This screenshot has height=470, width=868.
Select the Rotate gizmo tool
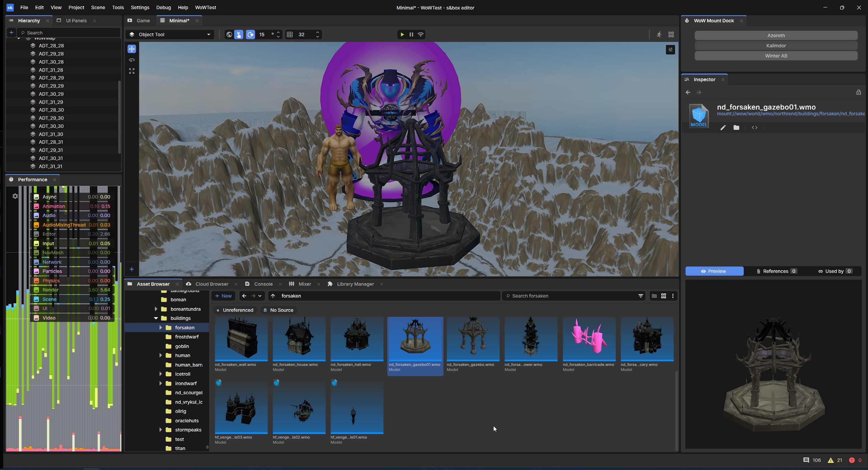(x=132, y=60)
